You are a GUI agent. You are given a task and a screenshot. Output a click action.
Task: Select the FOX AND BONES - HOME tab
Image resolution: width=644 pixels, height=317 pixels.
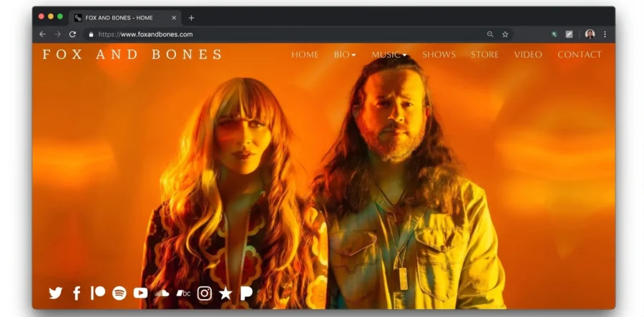click(125, 18)
